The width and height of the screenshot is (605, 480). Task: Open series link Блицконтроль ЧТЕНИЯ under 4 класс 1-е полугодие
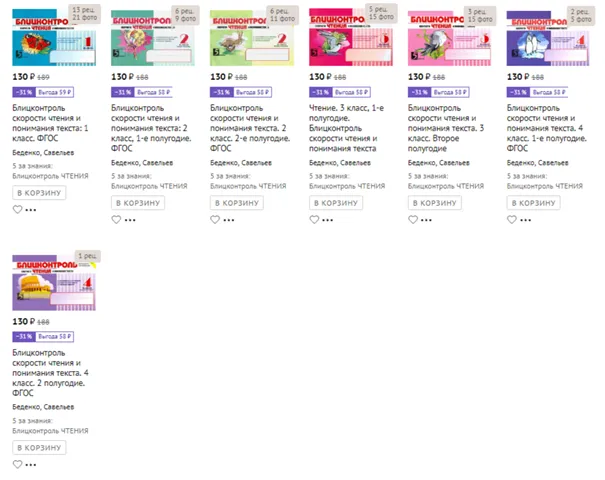545,186
